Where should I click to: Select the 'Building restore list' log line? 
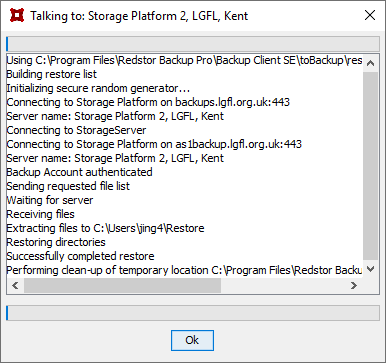pos(52,74)
